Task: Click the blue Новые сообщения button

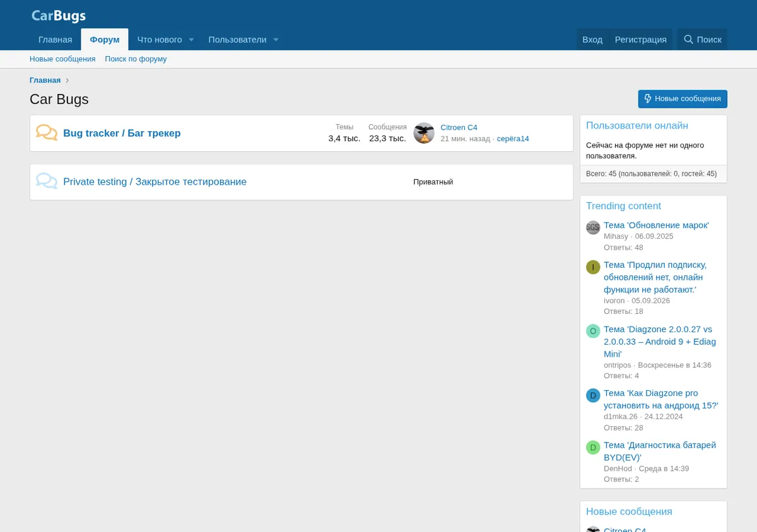Action: [683, 99]
